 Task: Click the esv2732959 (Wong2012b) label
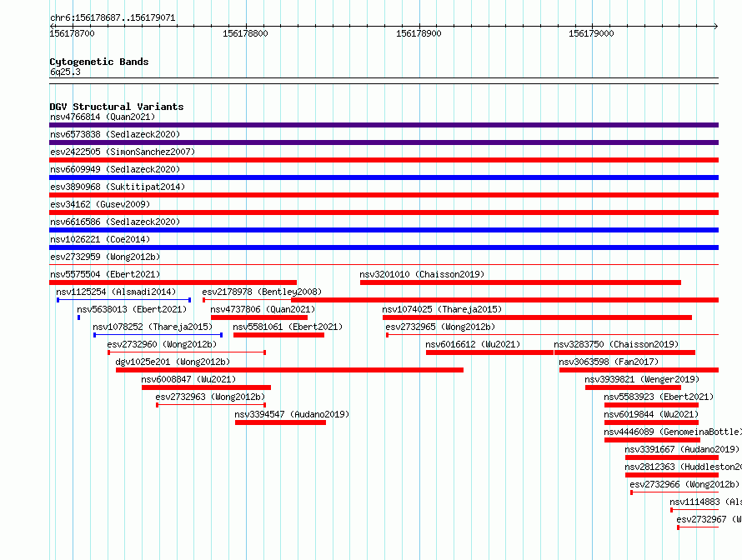click(105, 257)
